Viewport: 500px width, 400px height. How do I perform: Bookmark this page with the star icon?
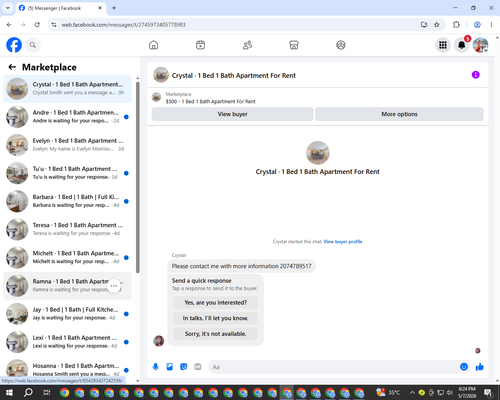[437, 25]
